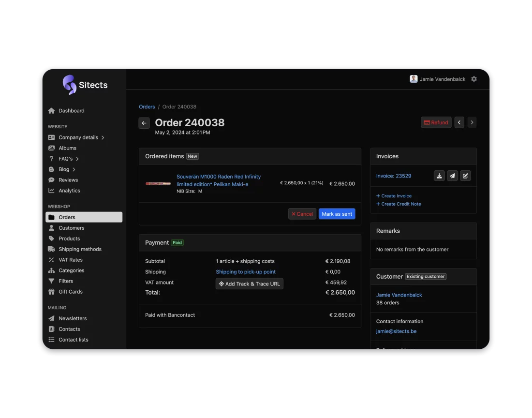This screenshot has width=532, height=418.
Task: Click the Sitects logo
Action: 85,85
